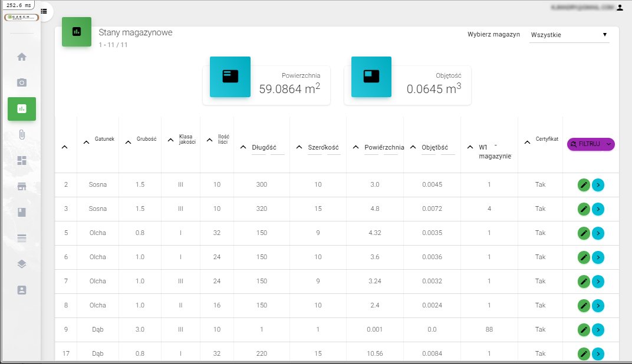Click the dashboard tiles sidebar icon
632x364 pixels.
pos(22,161)
